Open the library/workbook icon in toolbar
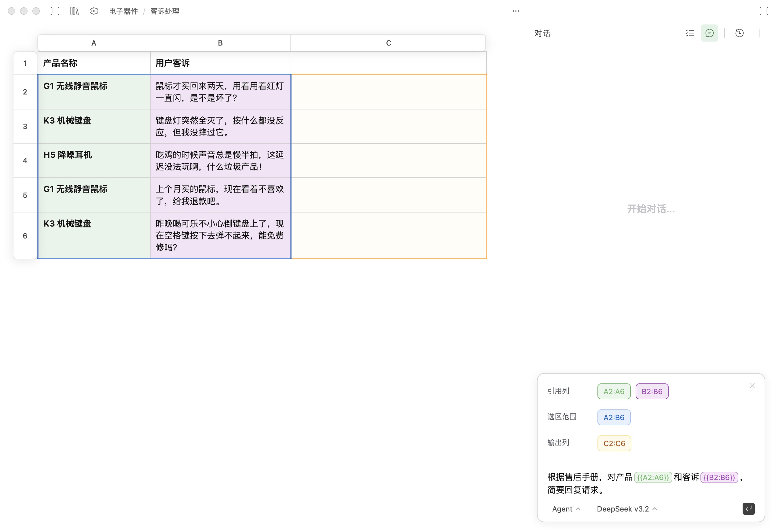The width and height of the screenshot is (775, 532). pyautogui.click(x=74, y=11)
